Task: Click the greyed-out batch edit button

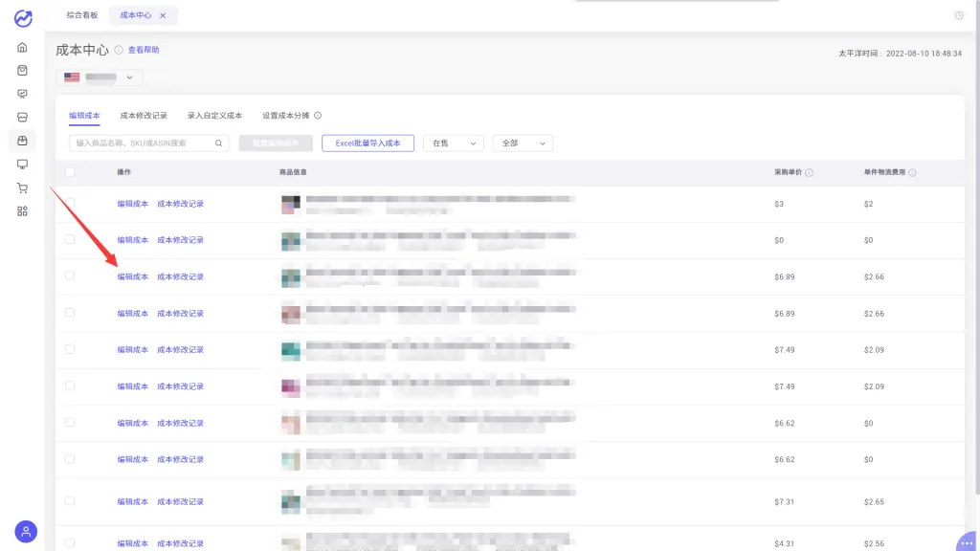Action: [276, 143]
